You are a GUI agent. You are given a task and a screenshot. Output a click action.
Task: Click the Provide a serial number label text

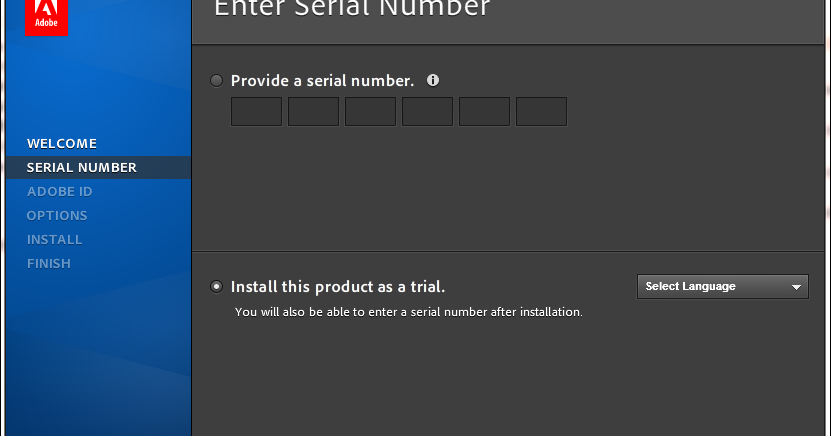322,81
